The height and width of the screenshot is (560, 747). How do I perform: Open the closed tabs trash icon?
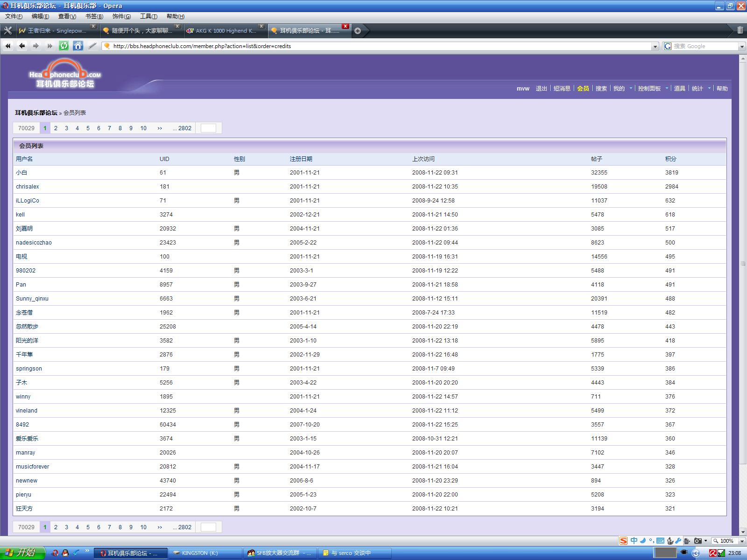coord(740,30)
